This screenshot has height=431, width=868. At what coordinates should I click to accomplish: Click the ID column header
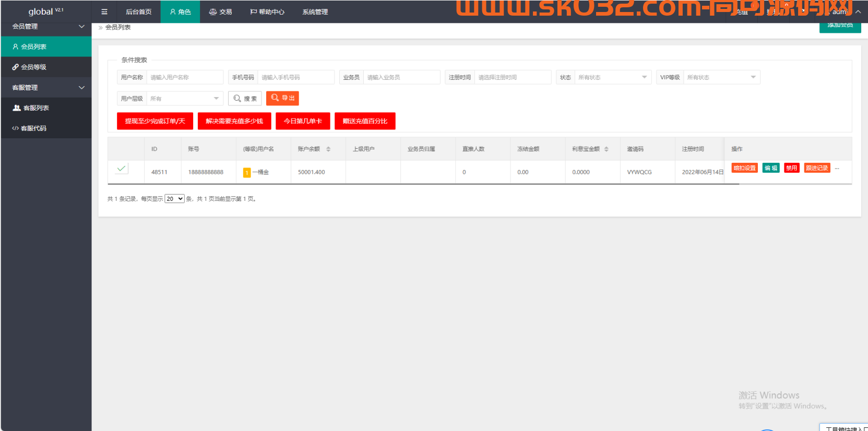154,149
